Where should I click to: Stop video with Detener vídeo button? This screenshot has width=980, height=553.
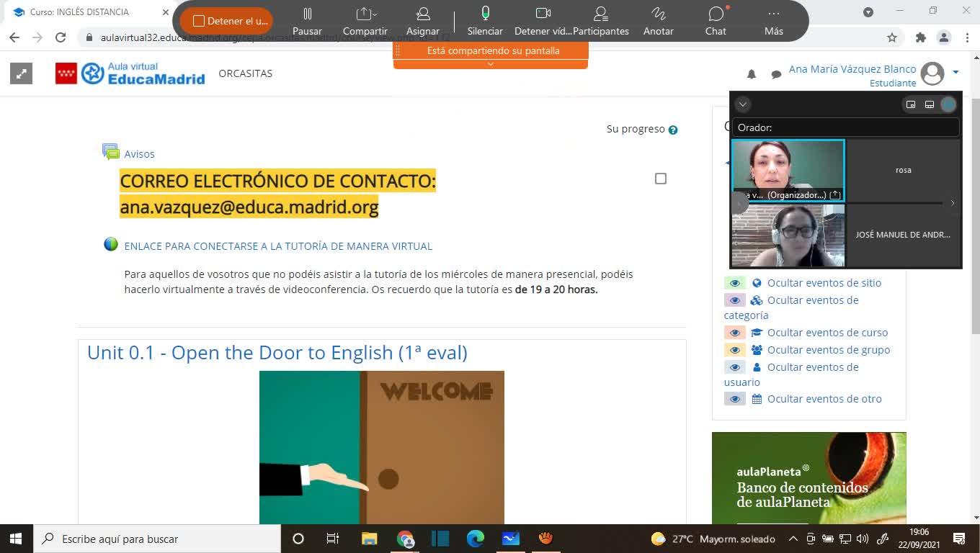(543, 21)
